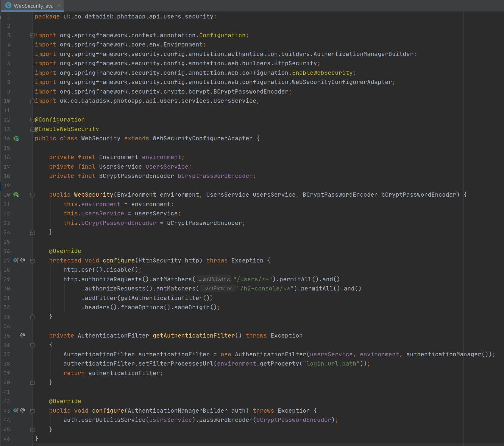Collapse the configure(AuthenticationManagerBuilder auth) method

(x=32, y=411)
